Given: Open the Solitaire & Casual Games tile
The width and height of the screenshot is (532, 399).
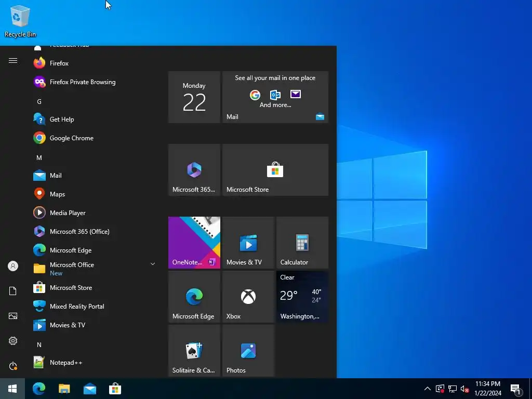Looking at the screenshot, I should pyautogui.click(x=194, y=351).
